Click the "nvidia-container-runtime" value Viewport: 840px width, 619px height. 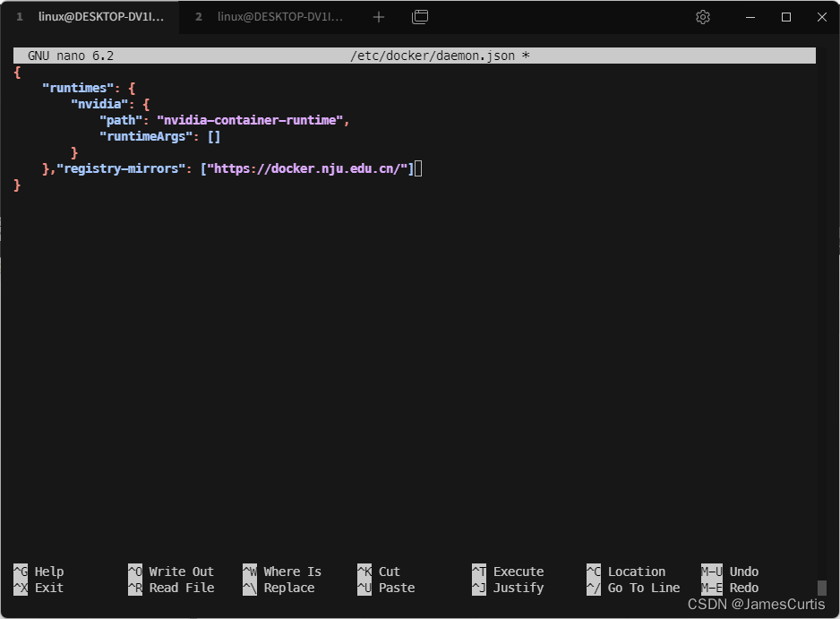[249, 120]
